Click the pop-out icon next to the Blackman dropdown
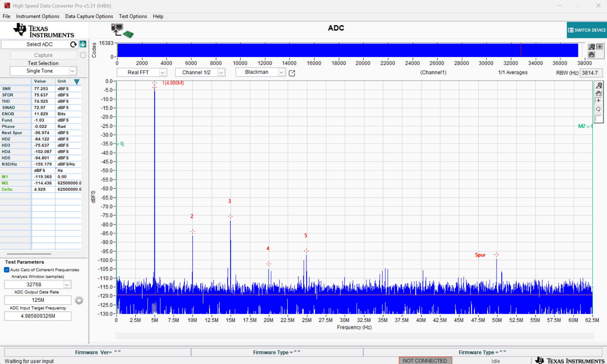Image resolution: width=607 pixels, height=364 pixels. pyautogui.click(x=291, y=73)
